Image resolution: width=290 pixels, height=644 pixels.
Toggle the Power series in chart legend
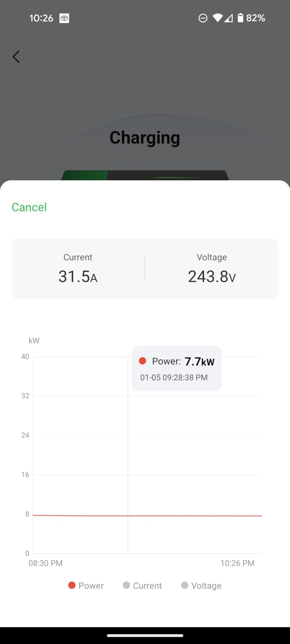coord(86,585)
